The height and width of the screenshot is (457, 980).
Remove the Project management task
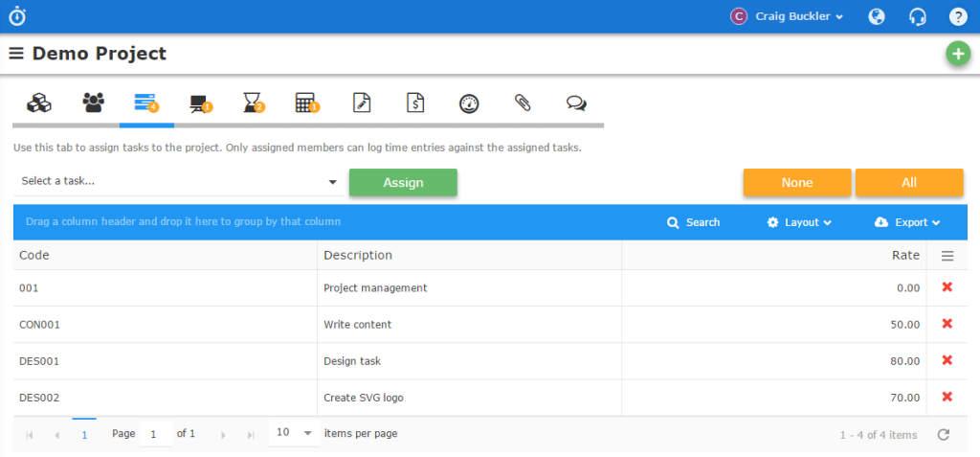(x=947, y=287)
